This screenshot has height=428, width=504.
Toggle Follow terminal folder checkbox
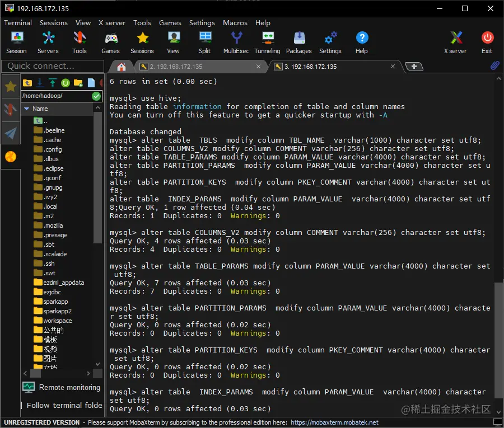click(x=21, y=406)
